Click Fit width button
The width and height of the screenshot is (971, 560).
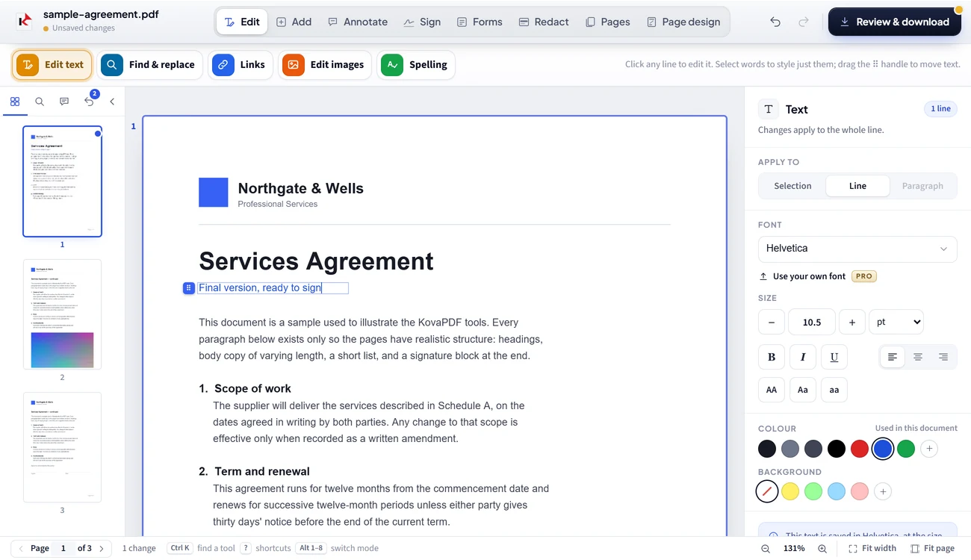tap(872, 548)
